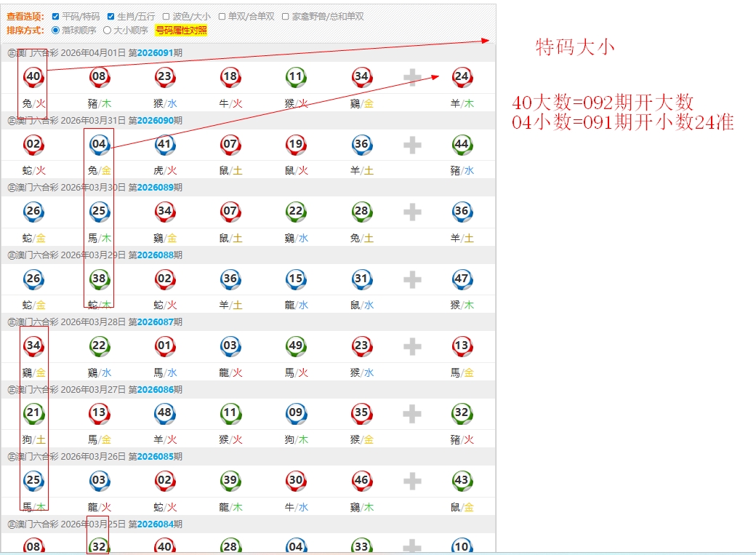Open period number 2026091 link
This screenshot has height=555, width=756.
coord(155,53)
